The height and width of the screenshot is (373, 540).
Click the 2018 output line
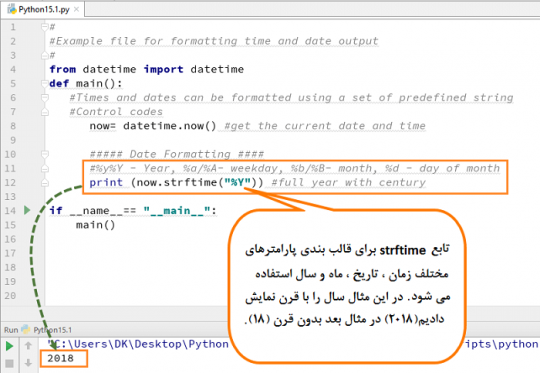coord(61,358)
